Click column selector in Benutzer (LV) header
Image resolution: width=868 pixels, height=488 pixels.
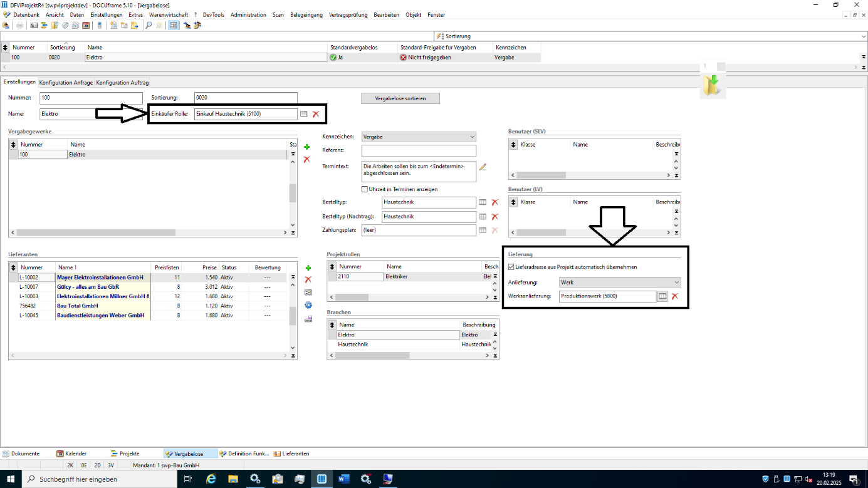click(x=513, y=202)
